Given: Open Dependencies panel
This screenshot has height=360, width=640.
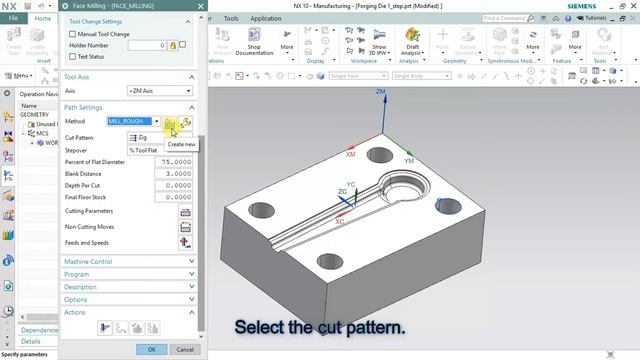Looking at the screenshot, I should (x=39, y=330).
